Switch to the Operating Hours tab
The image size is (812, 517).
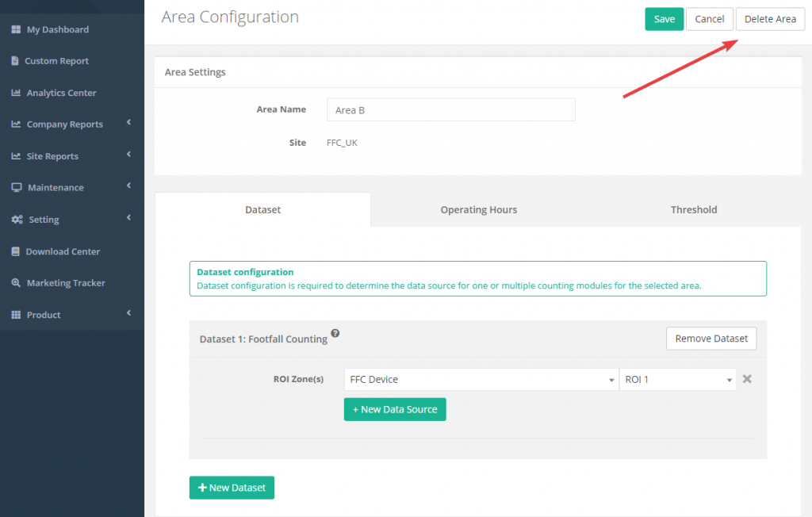tap(478, 210)
